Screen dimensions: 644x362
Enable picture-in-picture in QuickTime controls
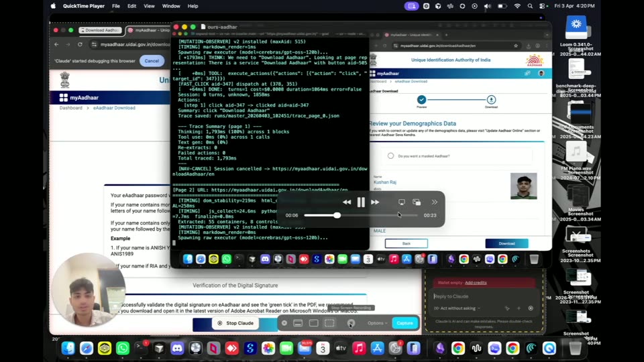click(417, 202)
